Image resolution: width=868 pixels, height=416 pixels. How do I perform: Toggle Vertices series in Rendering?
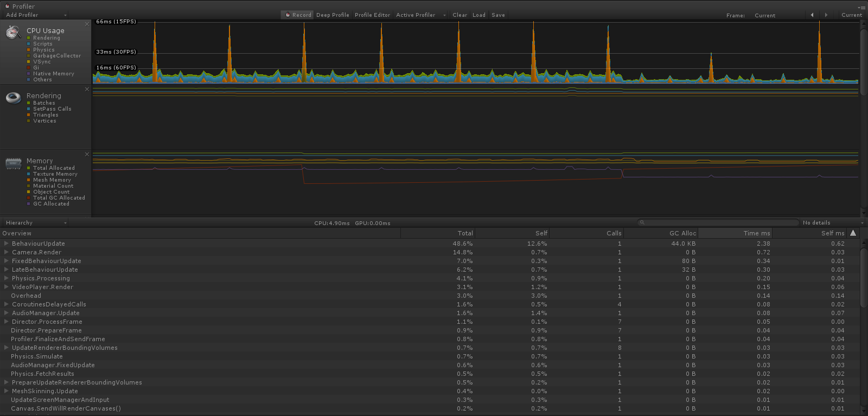pyautogui.click(x=29, y=121)
